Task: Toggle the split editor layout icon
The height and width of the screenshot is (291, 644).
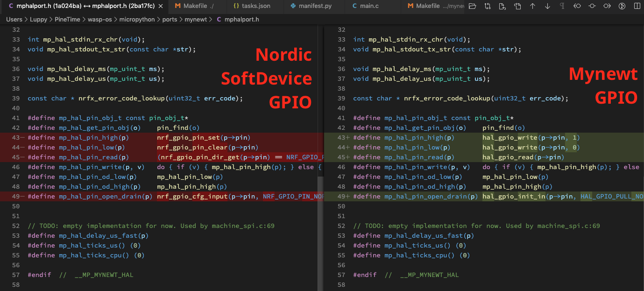Action: (x=637, y=7)
